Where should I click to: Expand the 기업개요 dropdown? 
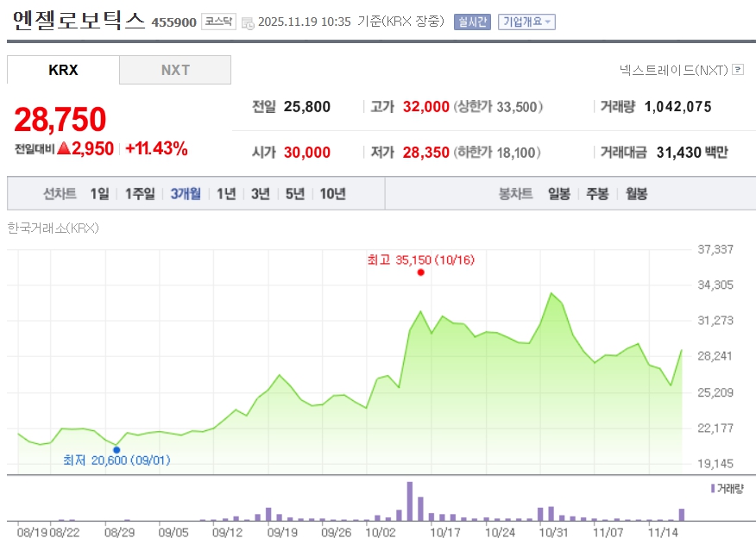point(527,22)
